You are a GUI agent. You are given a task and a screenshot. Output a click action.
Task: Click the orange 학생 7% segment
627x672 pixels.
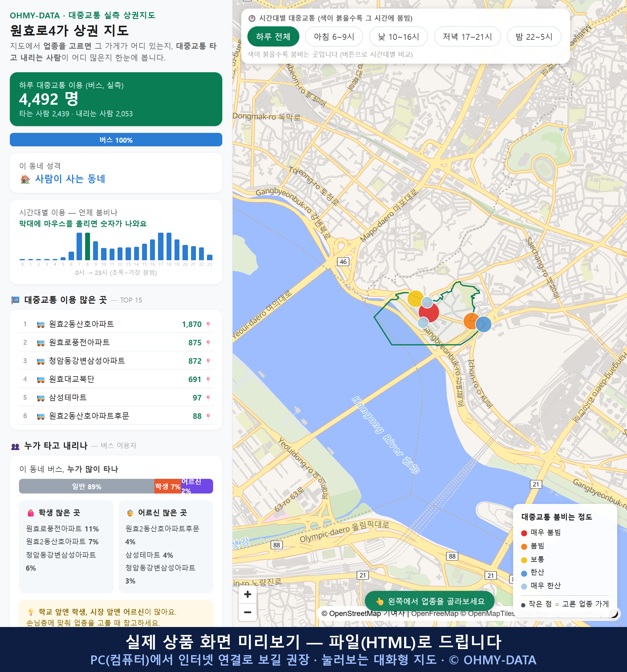168,486
